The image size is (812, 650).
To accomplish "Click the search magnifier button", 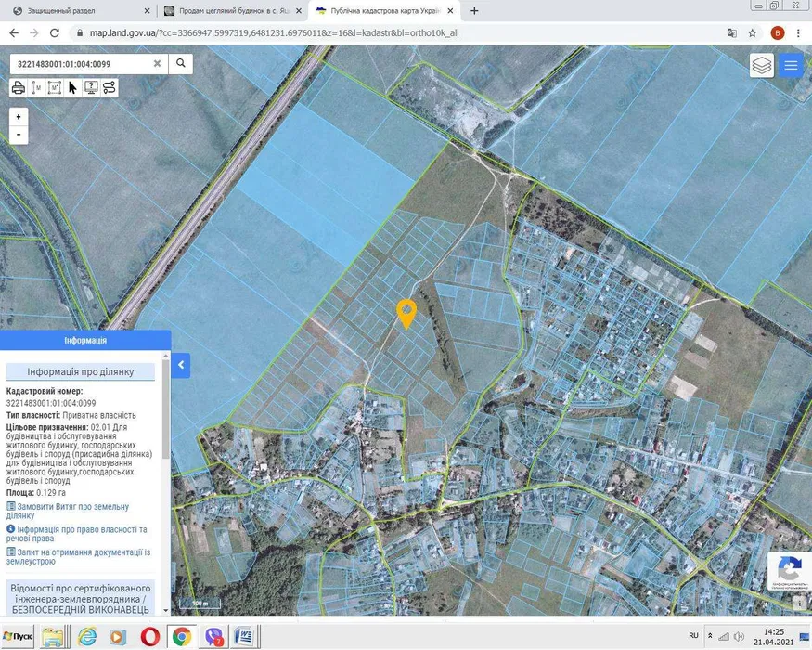I will 181,64.
